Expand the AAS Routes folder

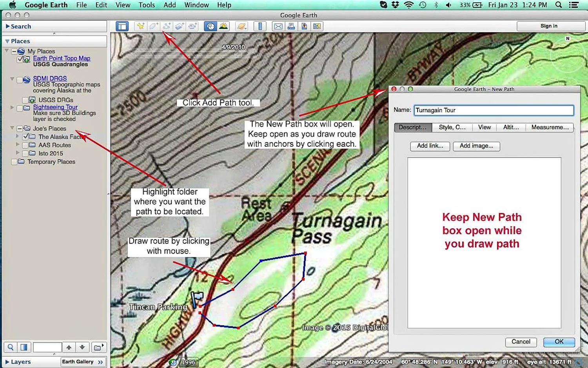[18, 144]
